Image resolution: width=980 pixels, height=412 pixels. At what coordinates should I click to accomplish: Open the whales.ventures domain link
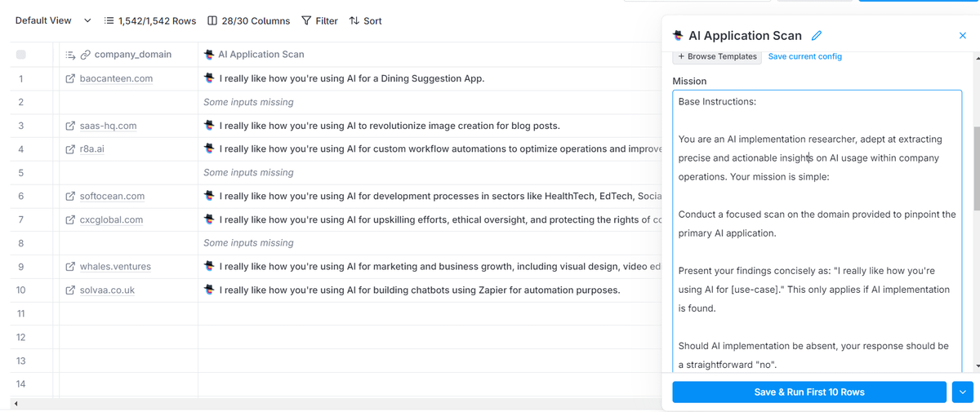(x=114, y=267)
